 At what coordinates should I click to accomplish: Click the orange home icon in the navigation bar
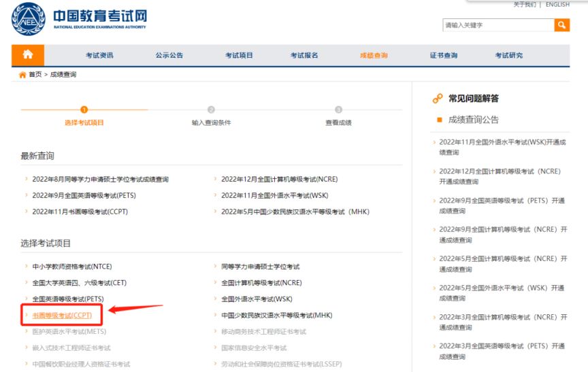[x=28, y=55]
